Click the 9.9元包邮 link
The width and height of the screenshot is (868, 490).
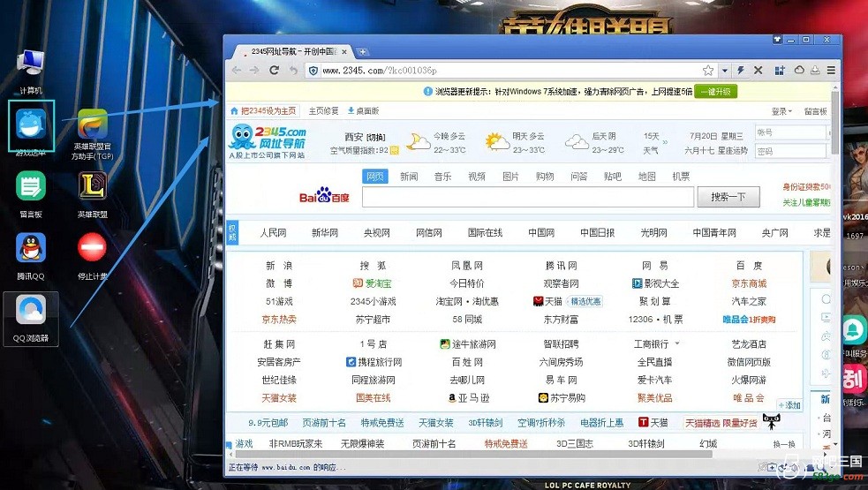(268, 422)
